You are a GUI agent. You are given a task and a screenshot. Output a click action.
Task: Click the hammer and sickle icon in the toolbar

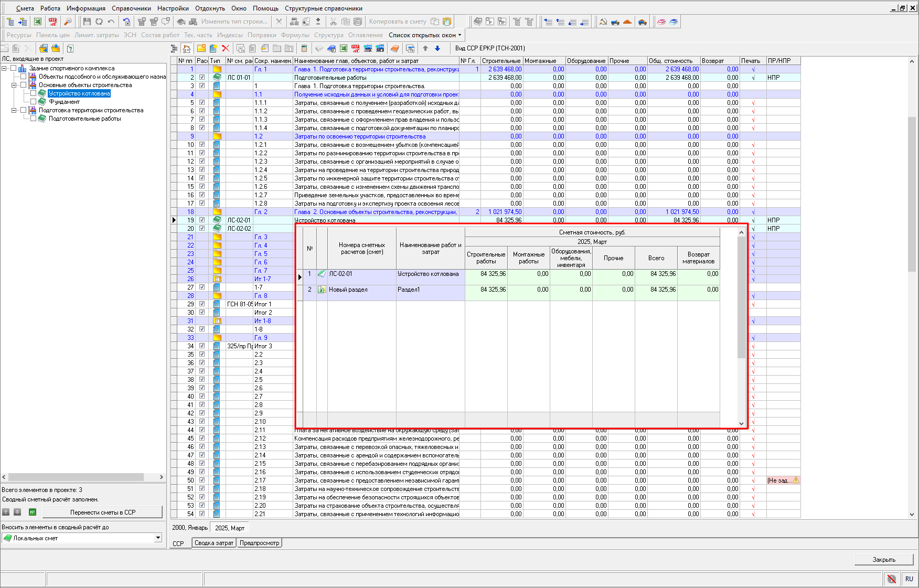point(603,22)
